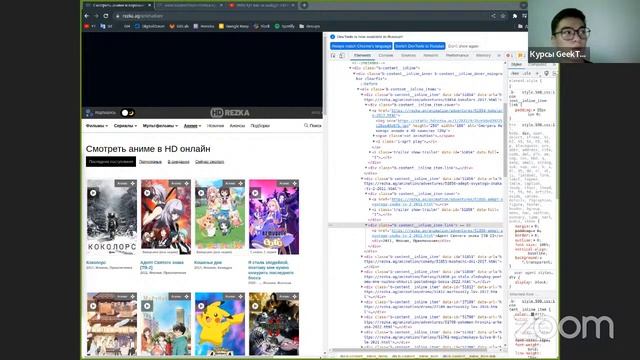Image resolution: width=640 pixels, height=360 pixels.
Task: Open the YouTube browser tab
Action: [x=262, y=5]
